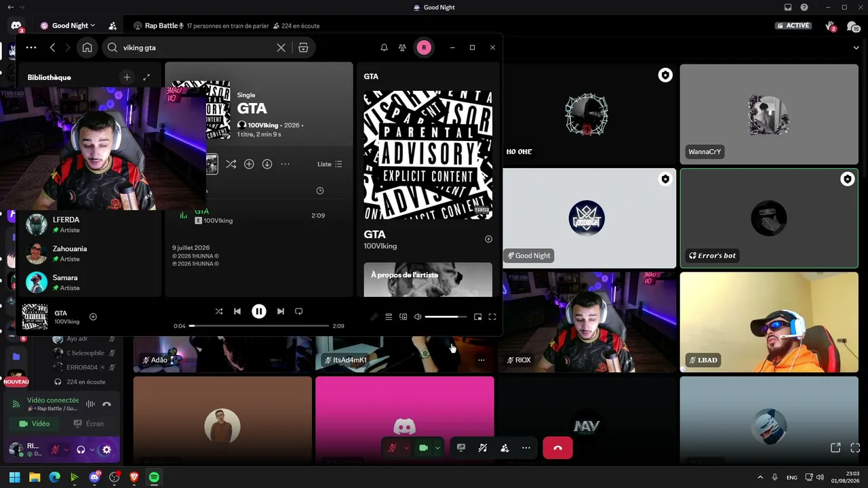Turn off camera in the call bar
This screenshot has height=488, width=868.
coord(424,448)
